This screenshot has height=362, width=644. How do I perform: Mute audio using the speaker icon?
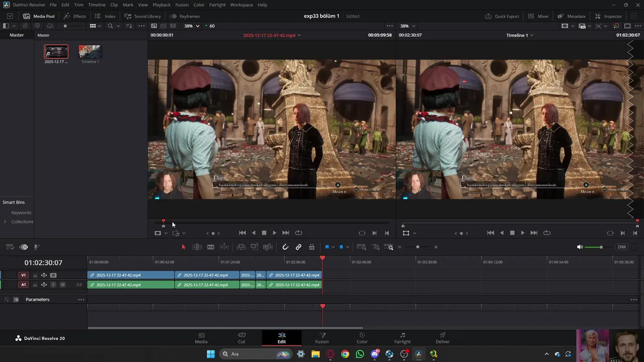tap(580, 247)
